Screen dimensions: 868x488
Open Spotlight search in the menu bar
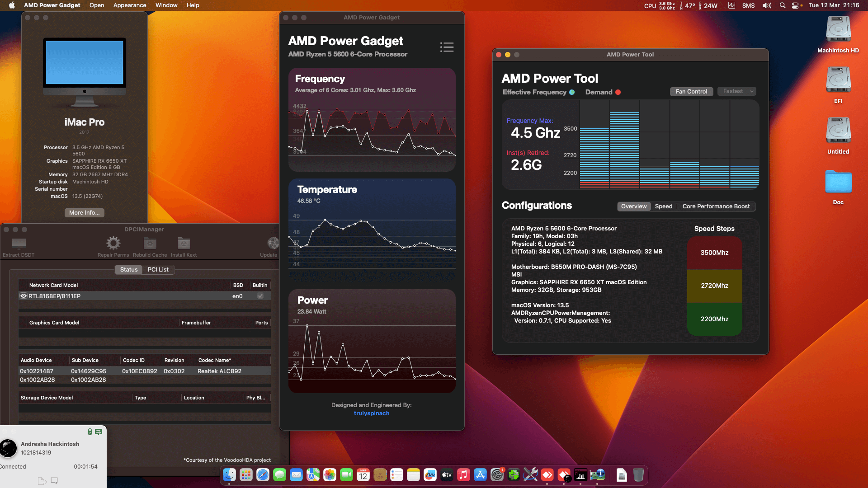pyautogui.click(x=783, y=5)
